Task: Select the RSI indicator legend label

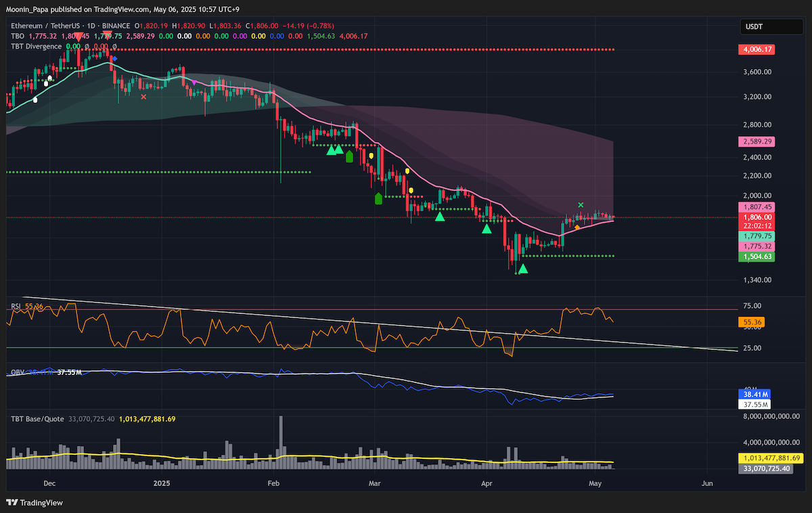Action: click(16, 307)
